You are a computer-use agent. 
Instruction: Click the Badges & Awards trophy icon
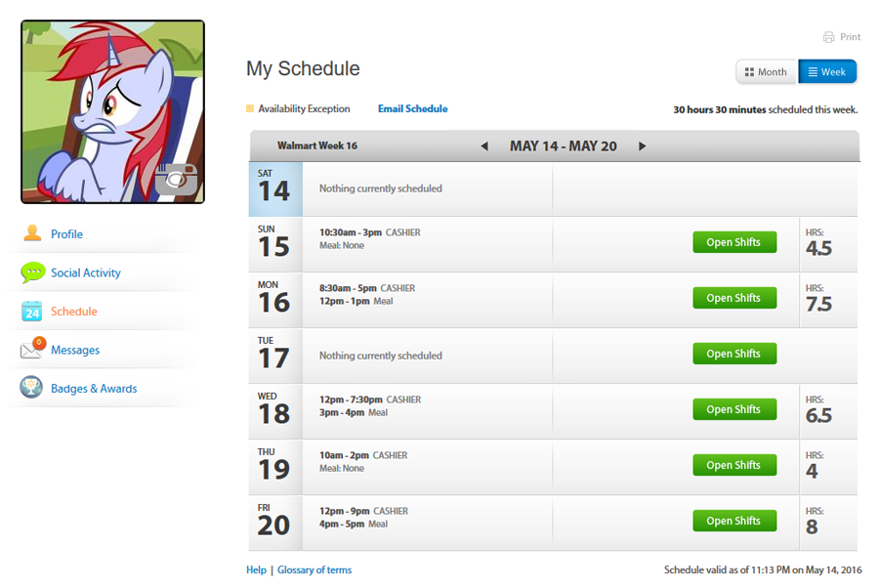tap(32, 388)
